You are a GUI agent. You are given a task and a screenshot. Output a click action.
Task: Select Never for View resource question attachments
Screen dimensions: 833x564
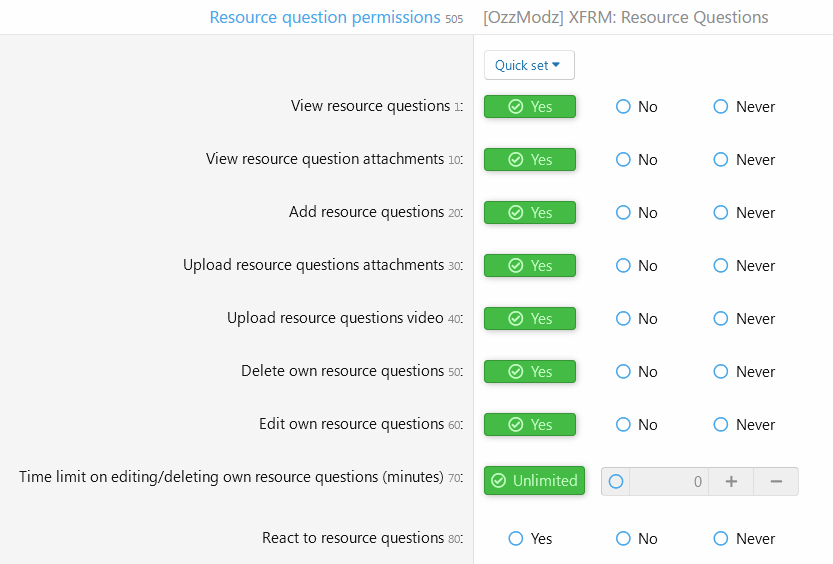[744, 160]
